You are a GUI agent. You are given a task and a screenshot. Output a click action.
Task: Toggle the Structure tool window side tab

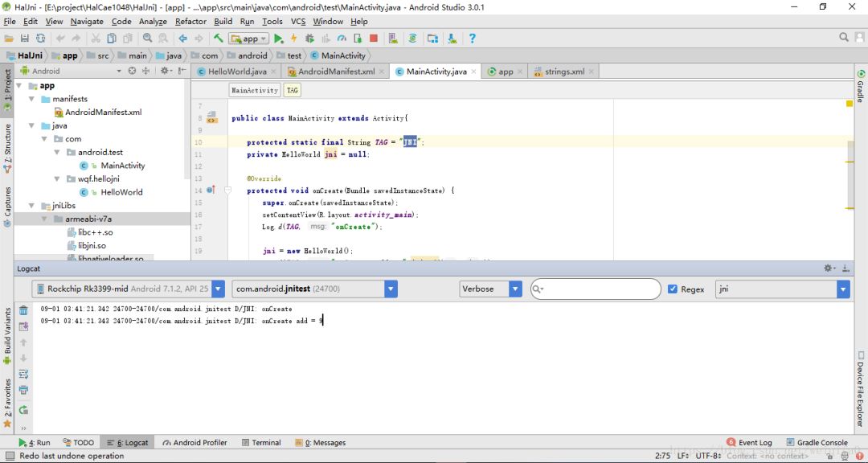[x=7, y=147]
